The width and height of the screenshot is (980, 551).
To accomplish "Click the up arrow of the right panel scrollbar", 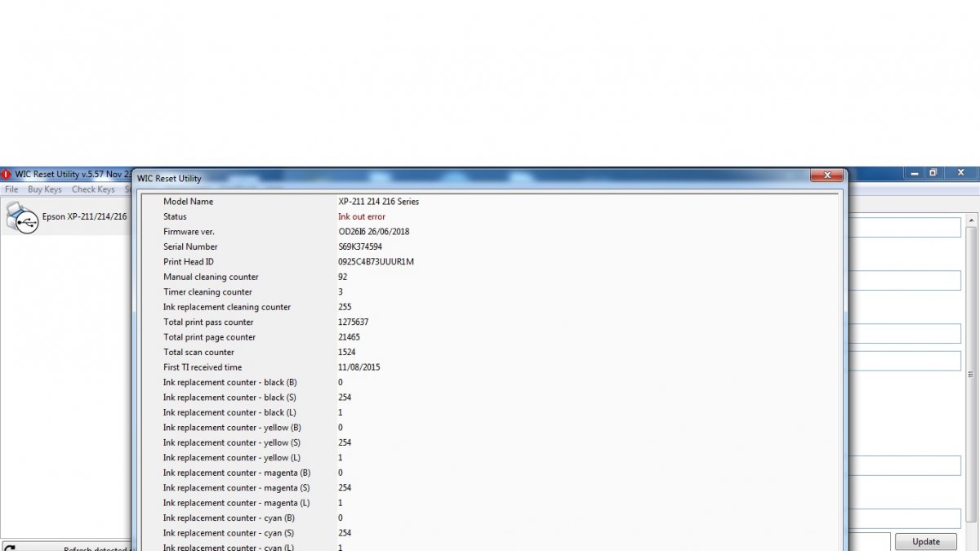I will (x=972, y=220).
